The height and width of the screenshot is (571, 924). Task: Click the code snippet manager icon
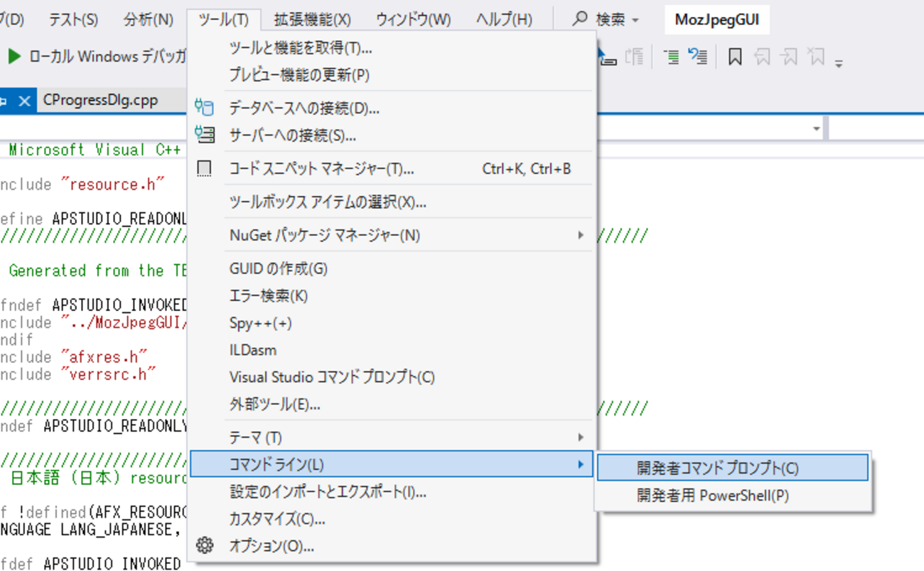click(204, 168)
